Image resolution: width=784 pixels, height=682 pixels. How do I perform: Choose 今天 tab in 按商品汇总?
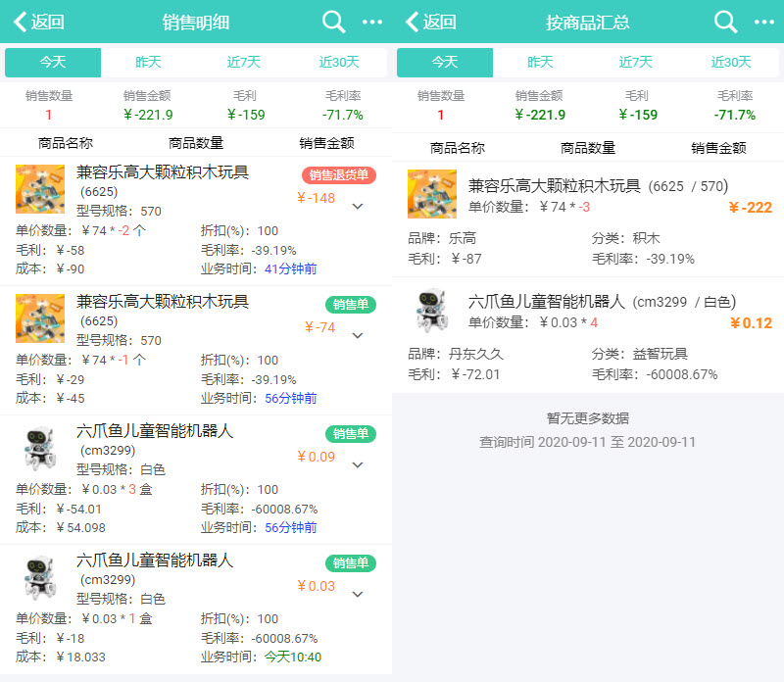[445, 62]
